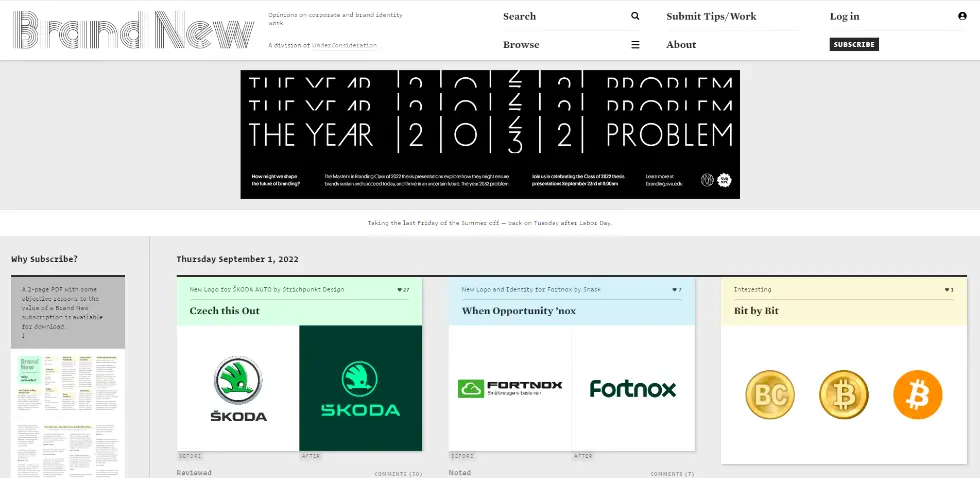Open Comments (7) on Fortnox post

(x=672, y=474)
